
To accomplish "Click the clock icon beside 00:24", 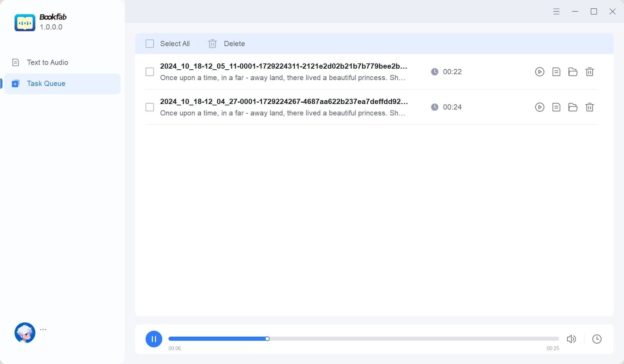I will click(434, 107).
